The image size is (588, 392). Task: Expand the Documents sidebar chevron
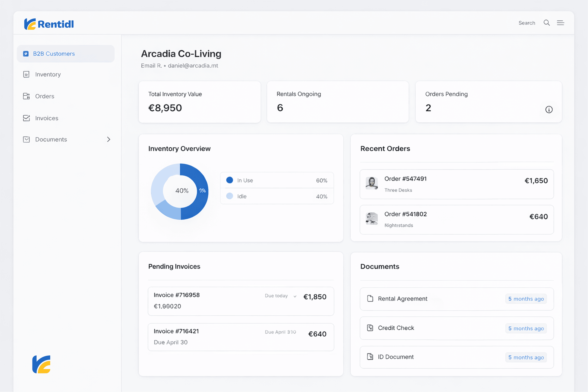coord(108,139)
